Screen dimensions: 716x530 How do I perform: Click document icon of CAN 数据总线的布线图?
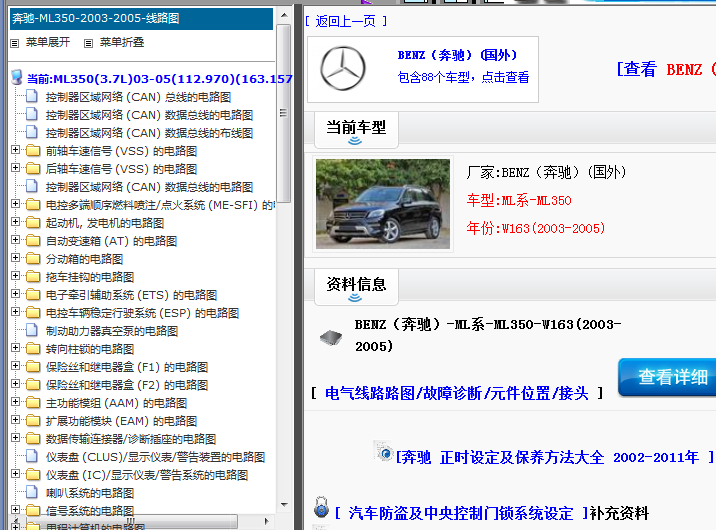click(32, 132)
